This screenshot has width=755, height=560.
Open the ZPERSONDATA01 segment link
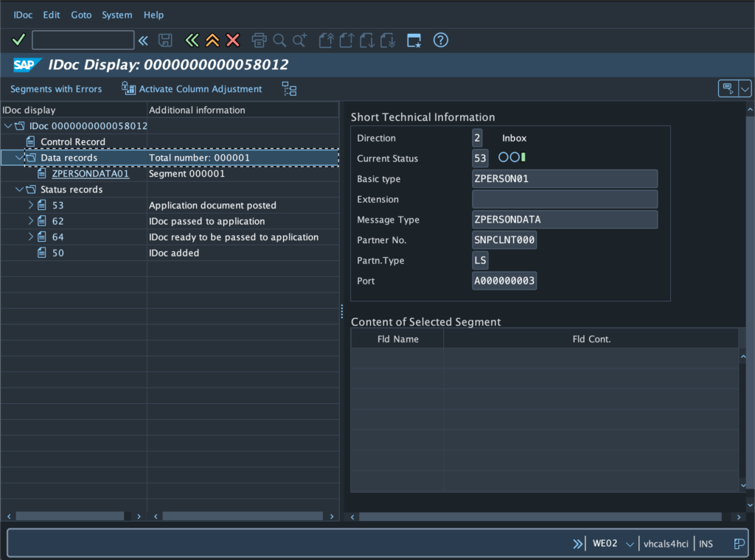pyautogui.click(x=90, y=174)
